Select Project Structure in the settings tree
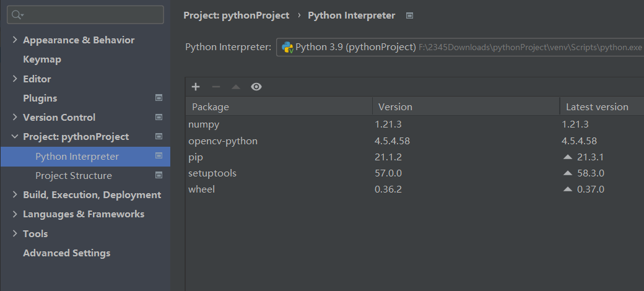The image size is (644, 291). click(85, 176)
